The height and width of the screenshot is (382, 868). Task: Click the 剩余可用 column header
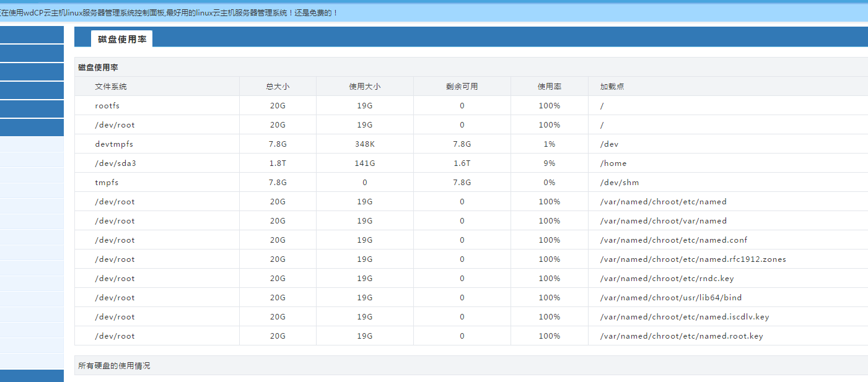click(462, 87)
